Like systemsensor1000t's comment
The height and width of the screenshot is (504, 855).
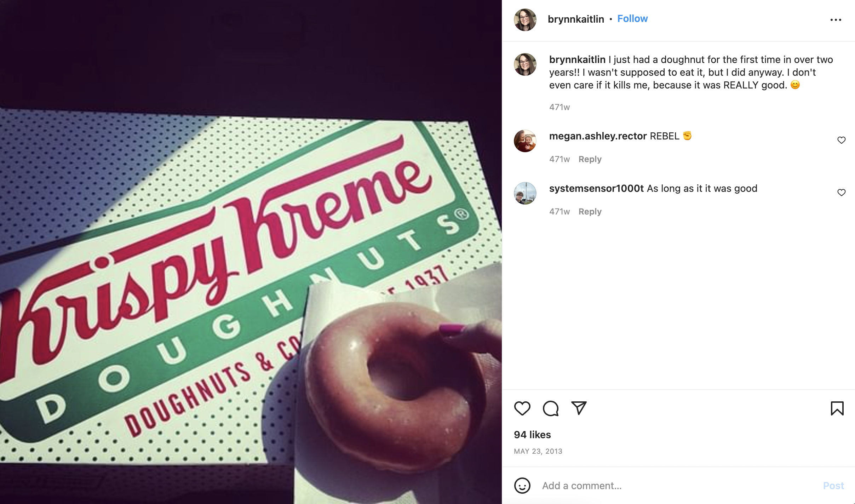click(842, 193)
